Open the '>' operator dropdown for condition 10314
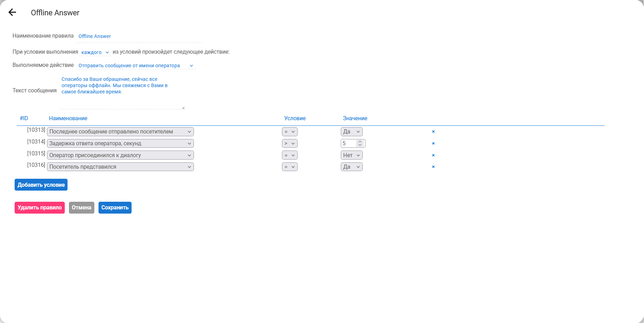Screen dimensions: 644x323 pos(290,144)
